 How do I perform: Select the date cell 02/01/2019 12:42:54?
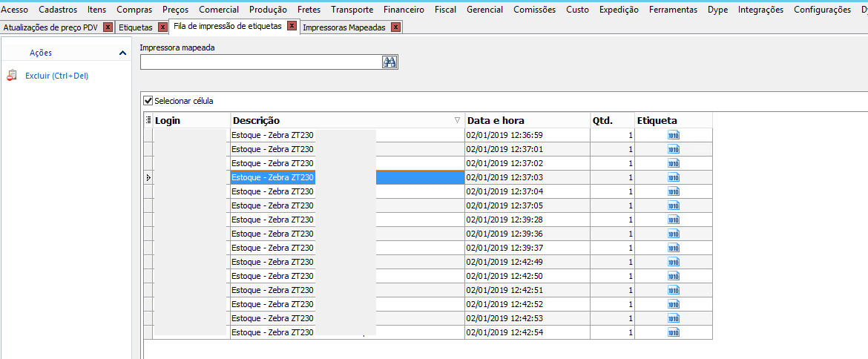tap(527, 332)
